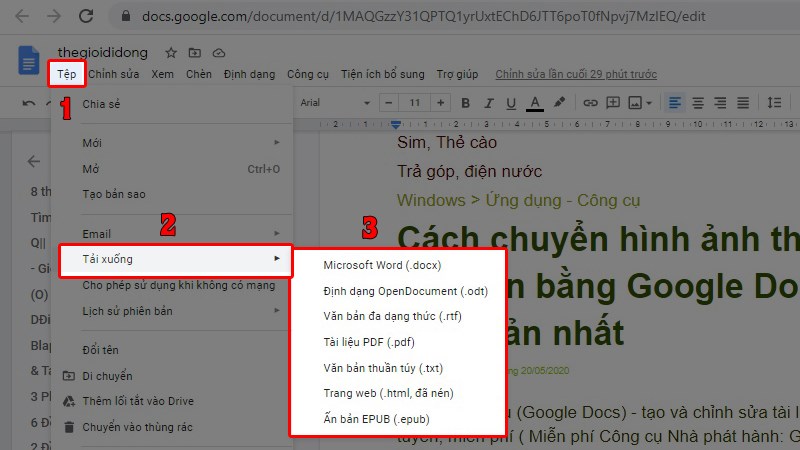The width and height of the screenshot is (800, 450).
Task: Go back with the browser back arrow
Action: [x=22, y=16]
